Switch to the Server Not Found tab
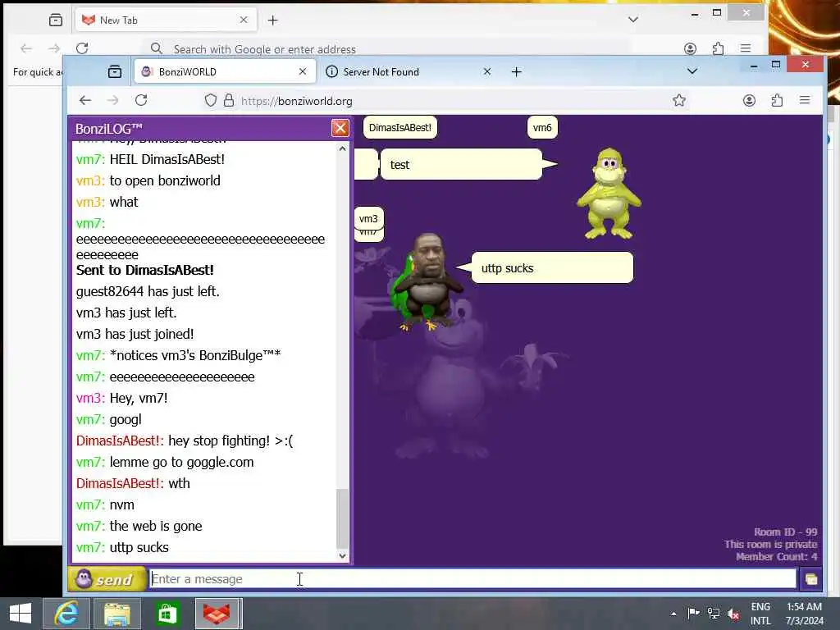Viewport: 840px width, 630px height. click(x=409, y=72)
